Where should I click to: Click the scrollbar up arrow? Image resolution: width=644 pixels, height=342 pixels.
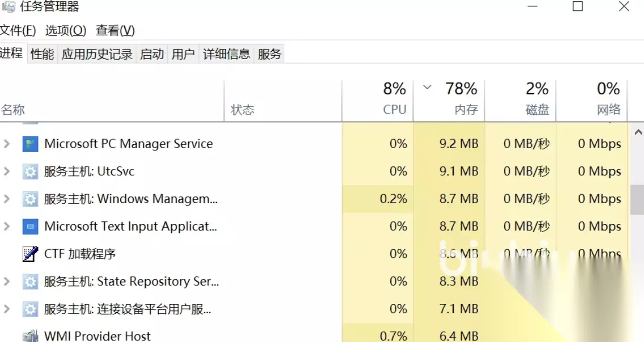click(x=638, y=133)
